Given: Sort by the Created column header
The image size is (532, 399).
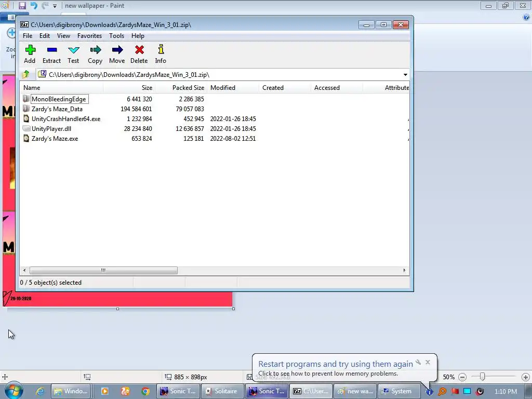Looking at the screenshot, I should [285, 87].
